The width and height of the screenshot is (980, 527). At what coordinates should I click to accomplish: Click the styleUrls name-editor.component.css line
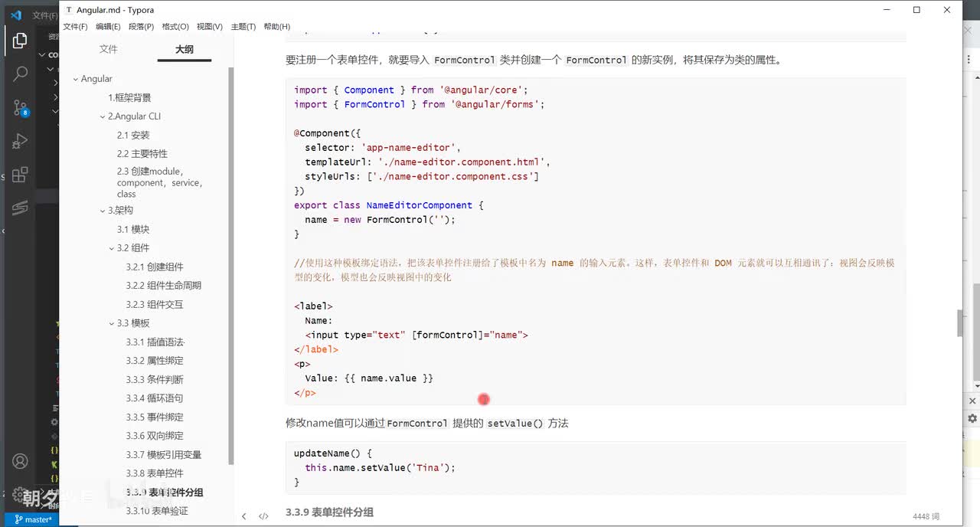pos(422,177)
